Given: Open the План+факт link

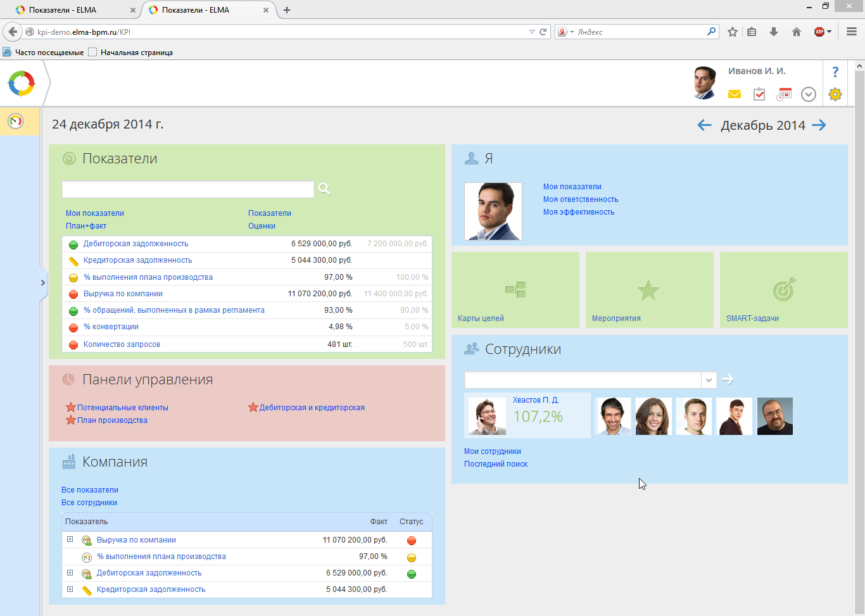Looking at the screenshot, I should (86, 226).
